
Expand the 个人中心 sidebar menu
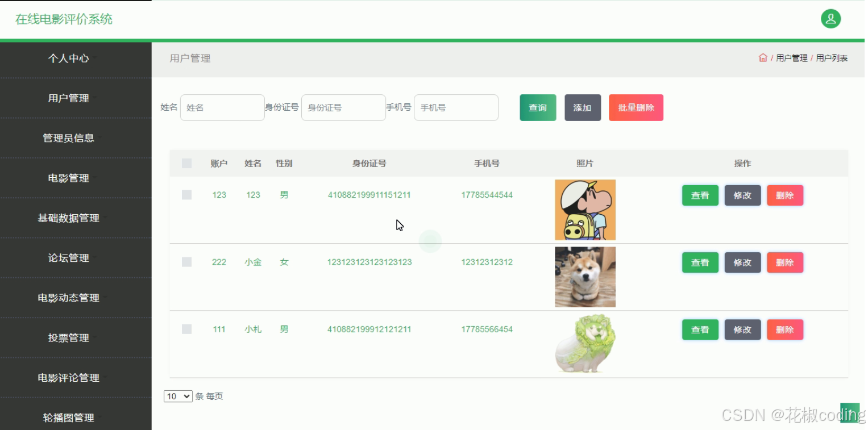click(x=76, y=58)
